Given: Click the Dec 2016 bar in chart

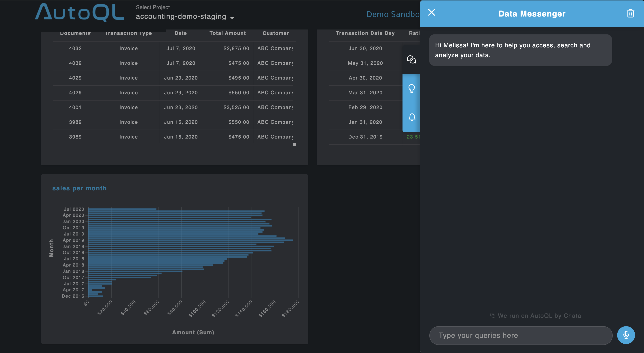Looking at the screenshot, I should point(95,296).
